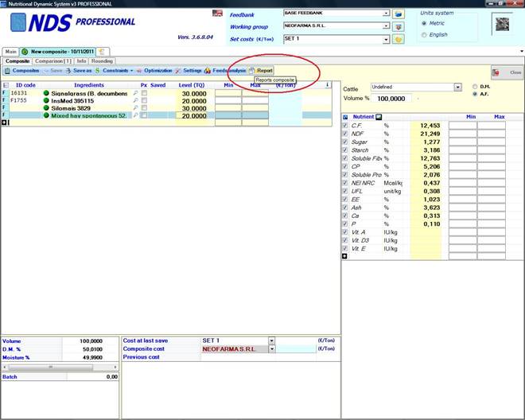Switch to the Rounding tab
The image size is (525, 420).
102,61
